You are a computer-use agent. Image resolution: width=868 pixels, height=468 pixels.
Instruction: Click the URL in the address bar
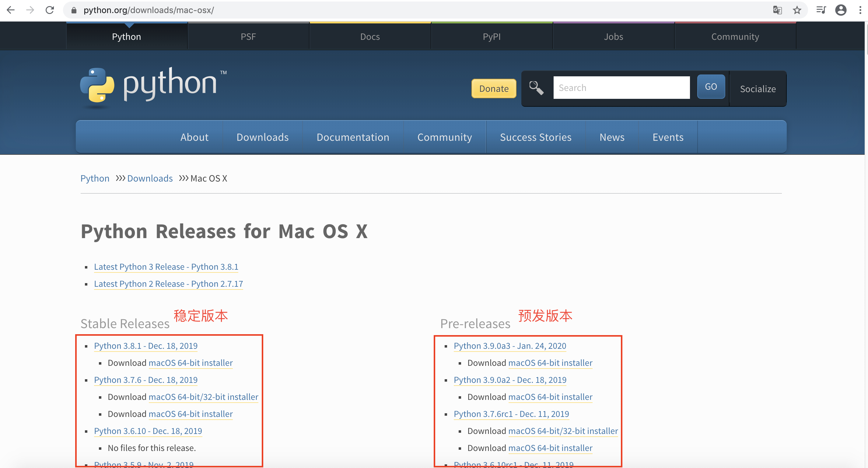pyautogui.click(x=149, y=10)
